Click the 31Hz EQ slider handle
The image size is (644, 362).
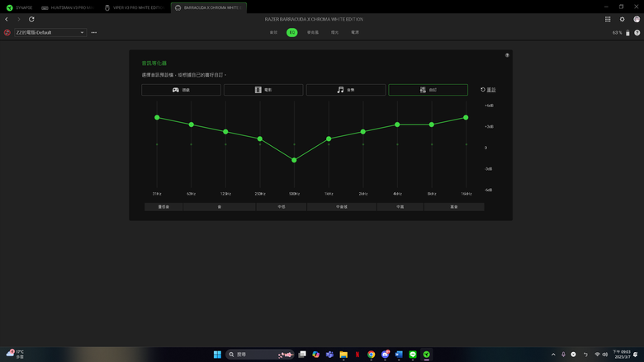[x=157, y=118]
